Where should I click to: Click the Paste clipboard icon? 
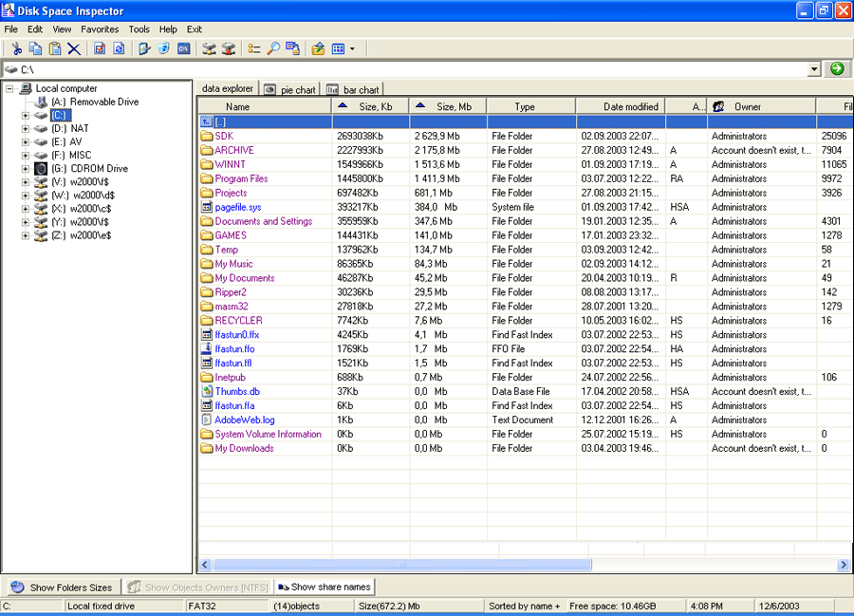(x=54, y=49)
